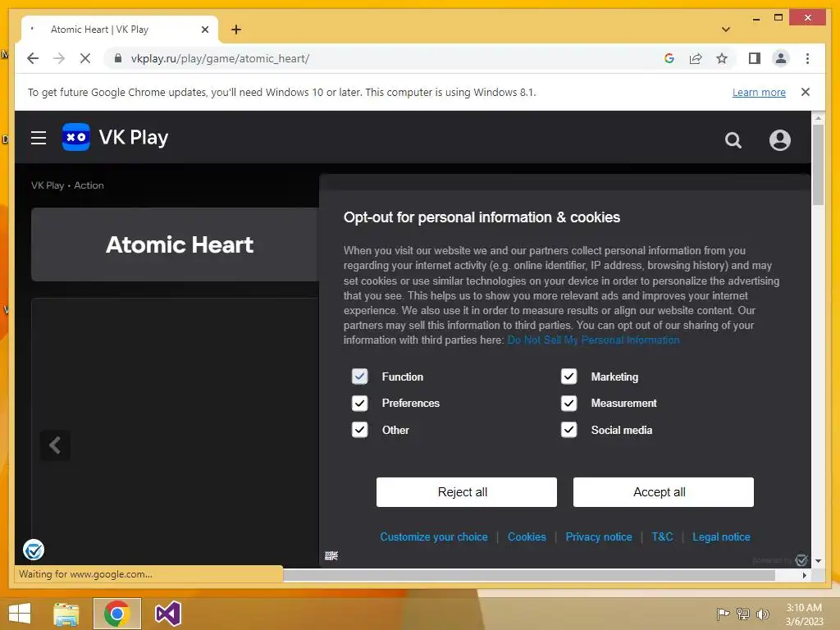Click the Action breadcrumb link
The height and width of the screenshot is (630, 840).
89,185
